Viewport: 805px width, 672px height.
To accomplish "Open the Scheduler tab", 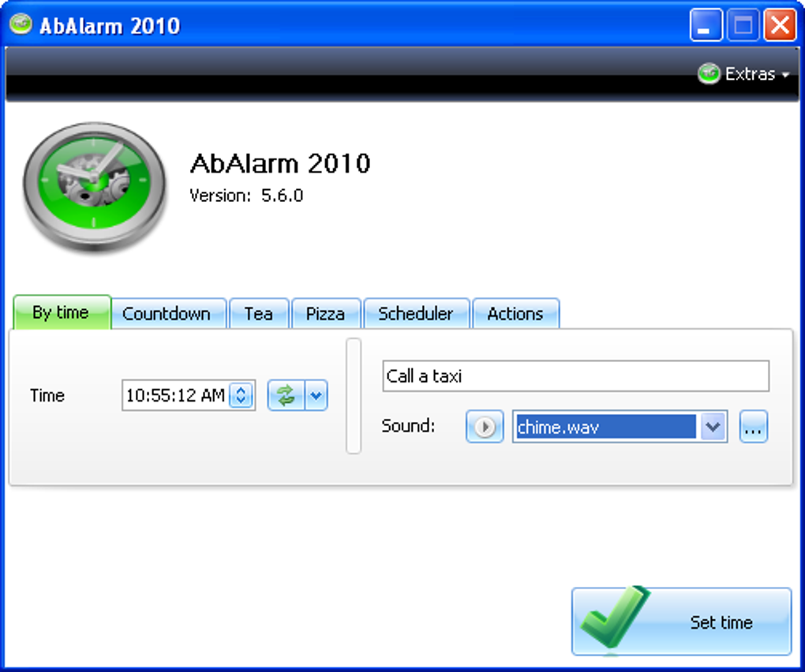I will coord(416,313).
